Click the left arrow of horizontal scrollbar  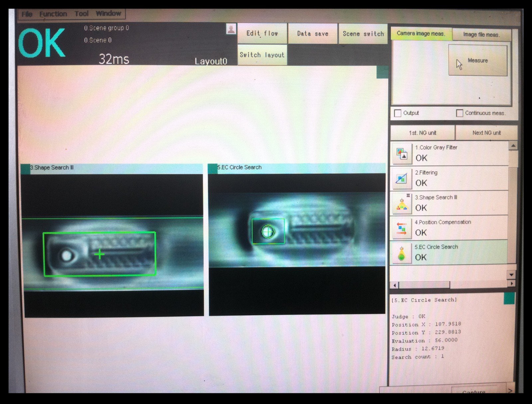point(395,285)
